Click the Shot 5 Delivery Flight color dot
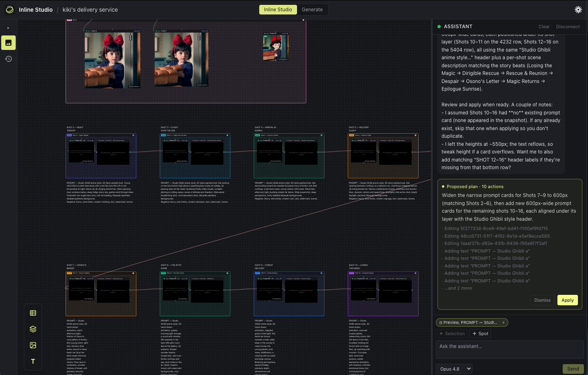This screenshot has width=588, height=375. pyautogui.click(x=415, y=135)
